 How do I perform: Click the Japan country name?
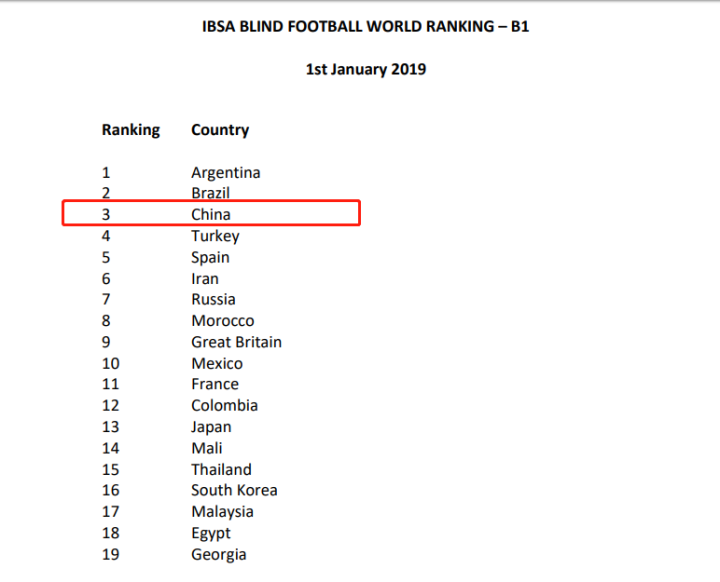[x=211, y=427]
